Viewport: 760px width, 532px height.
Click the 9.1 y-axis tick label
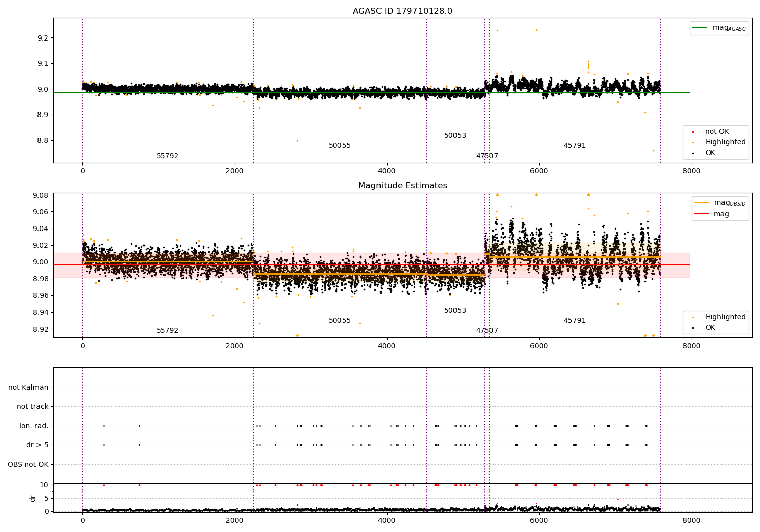43,64
